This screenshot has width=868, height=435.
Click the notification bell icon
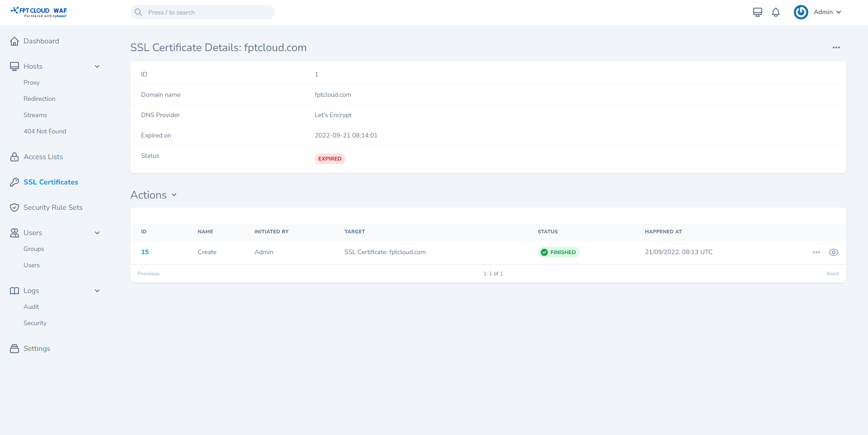pos(776,12)
